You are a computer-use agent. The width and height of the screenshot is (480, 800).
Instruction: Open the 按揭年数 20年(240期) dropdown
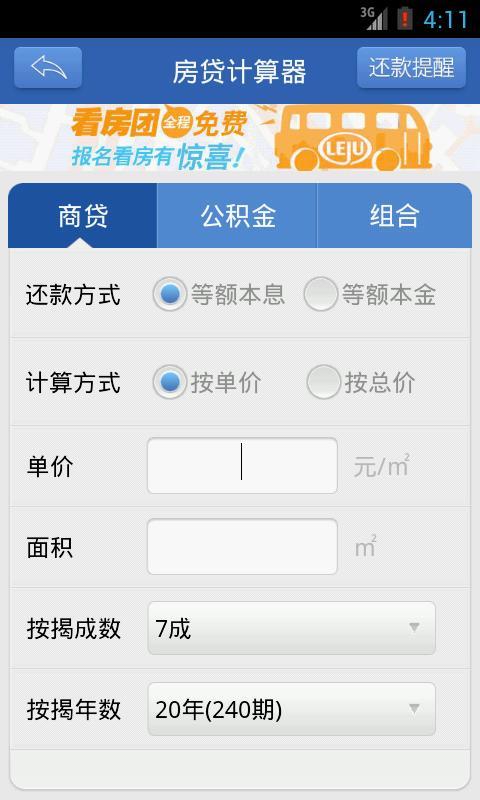291,709
